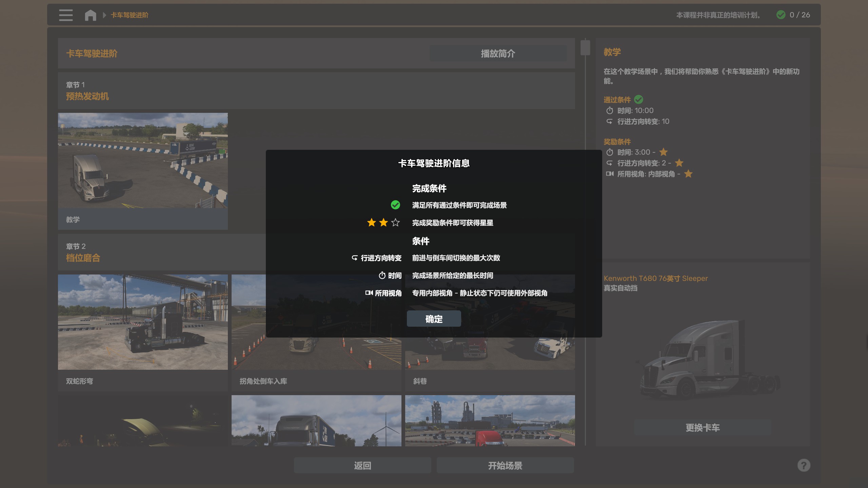The height and width of the screenshot is (488, 868).
Task: Click the empty third star in dialog
Action: (395, 223)
